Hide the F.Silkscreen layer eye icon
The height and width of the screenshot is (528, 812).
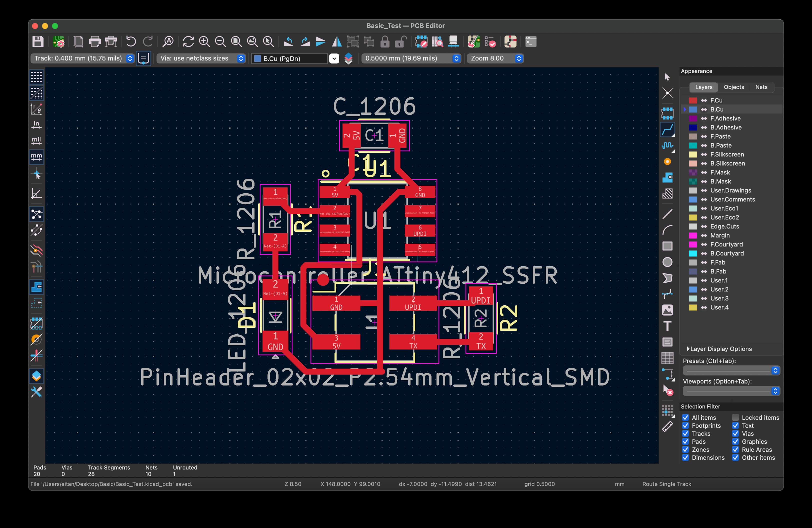pos(704,154)
